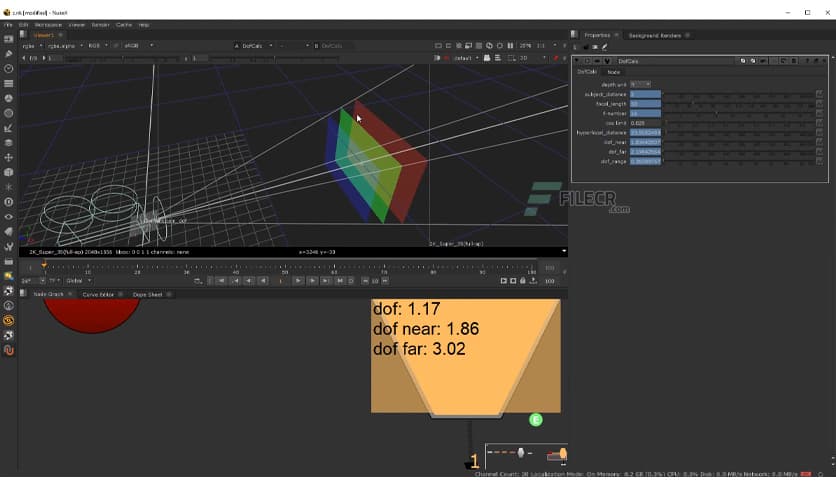Screen dimensions: 836x484
Task: Click the frame 50 mark on timeline
Action: (x=285, y=269)
